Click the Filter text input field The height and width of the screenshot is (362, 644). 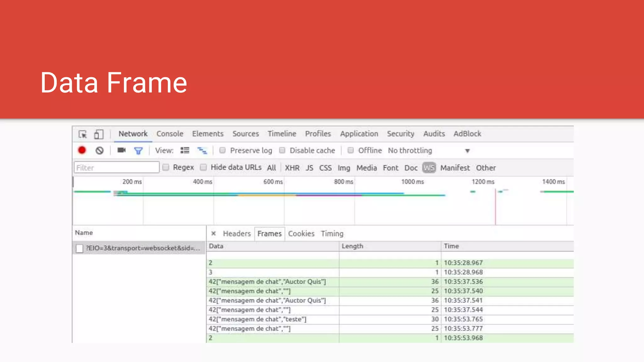(x=117, y=167)
